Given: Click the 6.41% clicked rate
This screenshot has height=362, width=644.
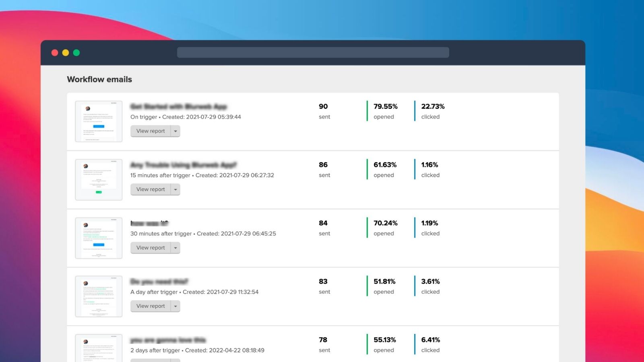Looking at the screenshot, I should pyautogui.click(x=431, y=340).
